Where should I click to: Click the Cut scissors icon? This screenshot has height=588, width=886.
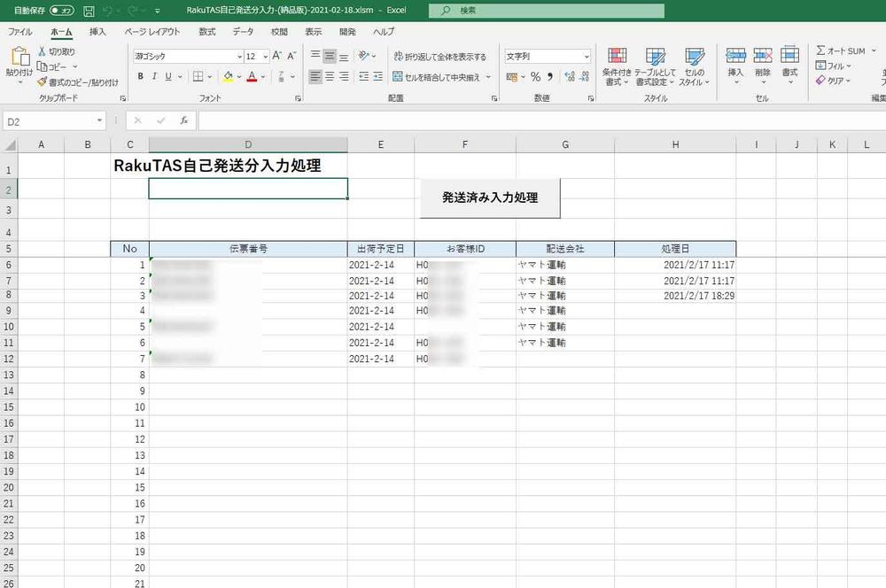point(42,51)
